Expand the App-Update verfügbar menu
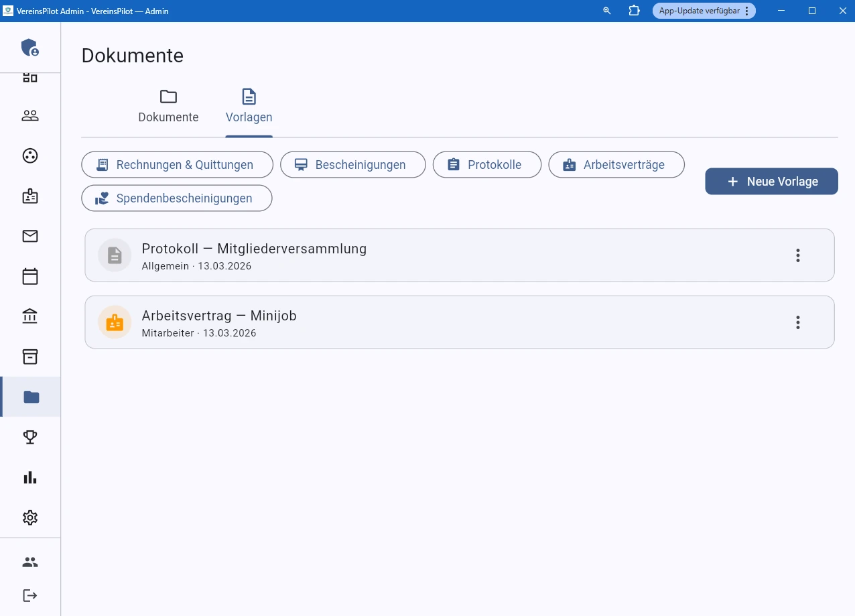Screen dimensions: 855x616 click(x=746, y=11)
